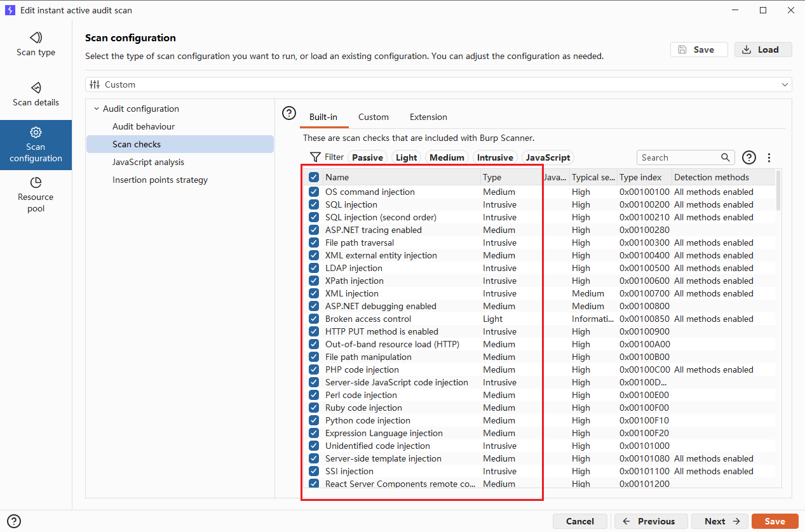Switch to the Custom tab
This screenshot has width=805, height=532.
pos(374,117)
